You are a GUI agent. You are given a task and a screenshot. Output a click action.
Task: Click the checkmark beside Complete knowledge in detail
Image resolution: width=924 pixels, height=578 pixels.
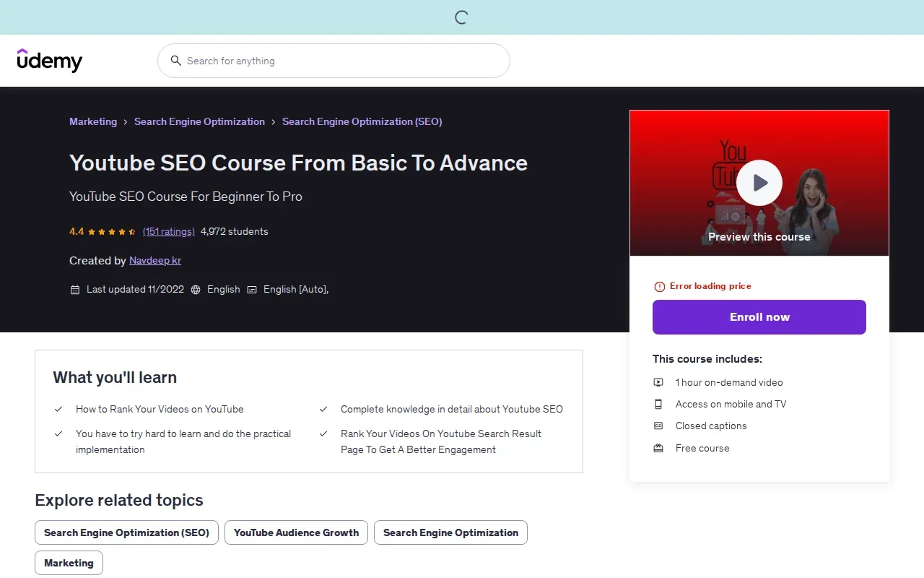323,409
